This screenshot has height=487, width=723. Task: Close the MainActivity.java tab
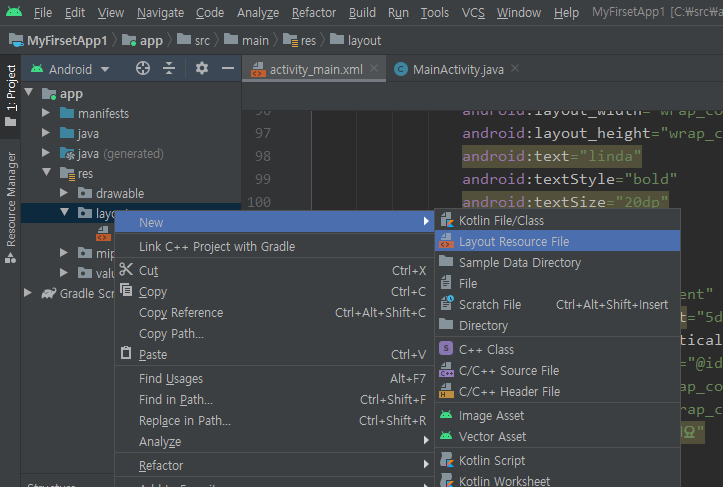pos(515,69)
